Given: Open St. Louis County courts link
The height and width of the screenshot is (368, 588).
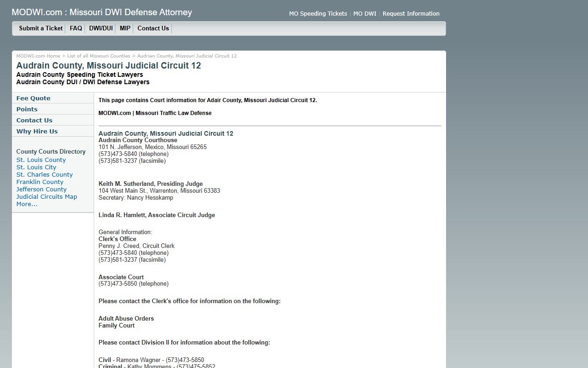Looking at the screenshot, I should click(x=41, y=160).
